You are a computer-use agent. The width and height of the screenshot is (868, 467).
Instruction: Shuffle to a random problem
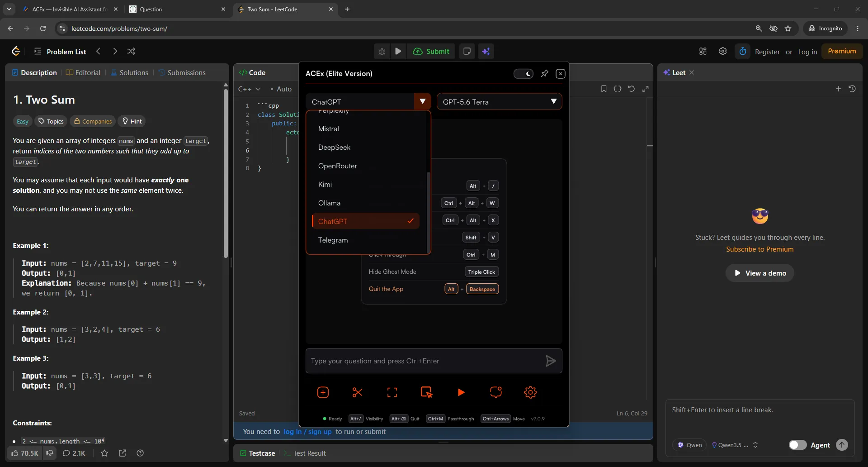(x=131, y=51)
